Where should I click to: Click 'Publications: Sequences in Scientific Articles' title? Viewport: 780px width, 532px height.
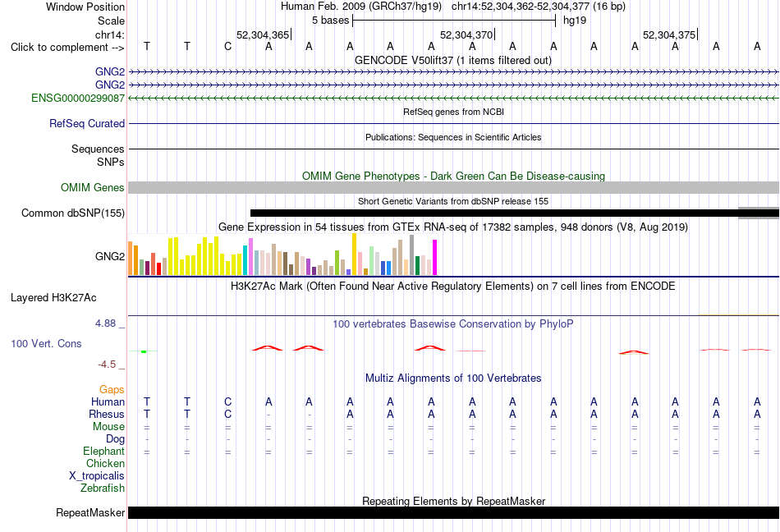pyautogui.click(x=453, y=137)
